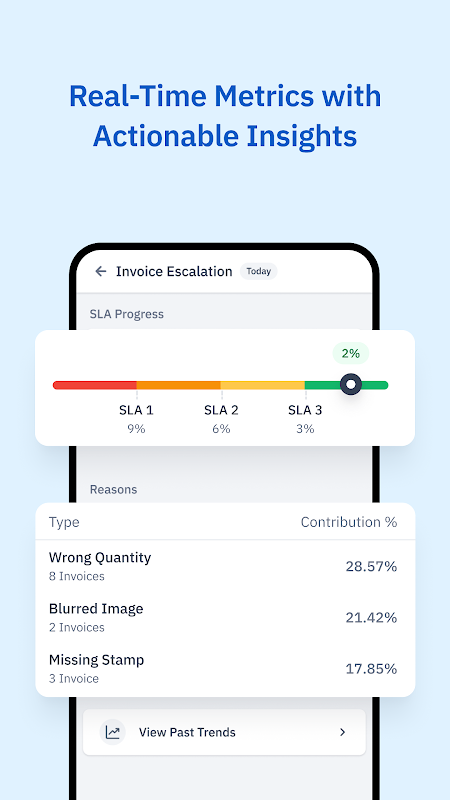This screenshot has width=450, height=800.
Task: Open the Today date filter chip
Action: click(x=259, y=271)
